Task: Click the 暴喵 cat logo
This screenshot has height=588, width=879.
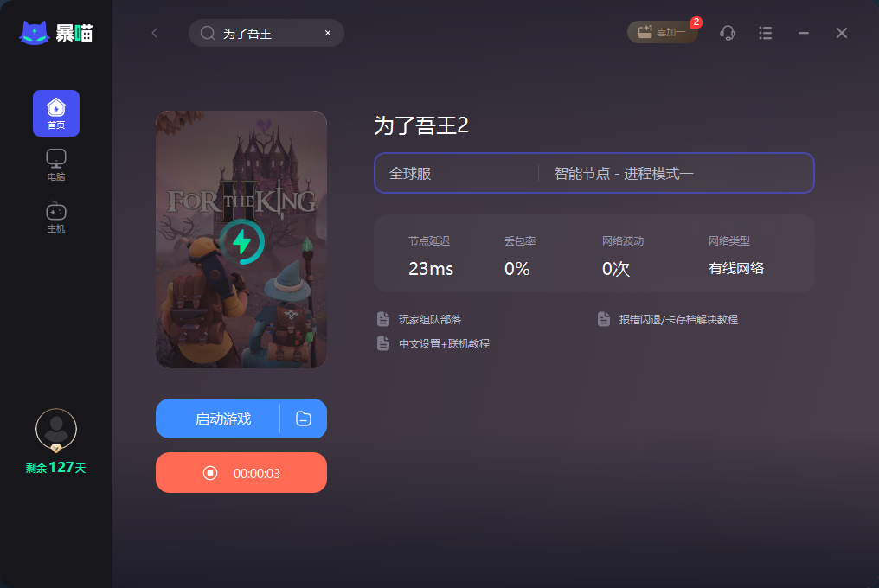Action: click(56, 33)
